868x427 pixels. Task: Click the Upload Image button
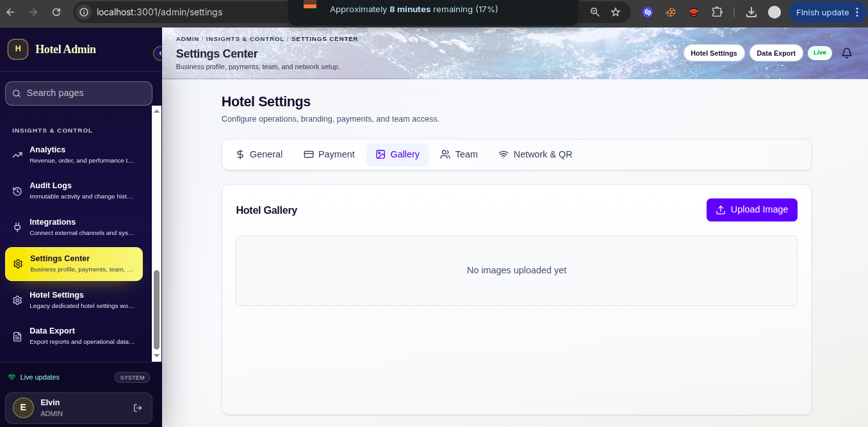752,210
